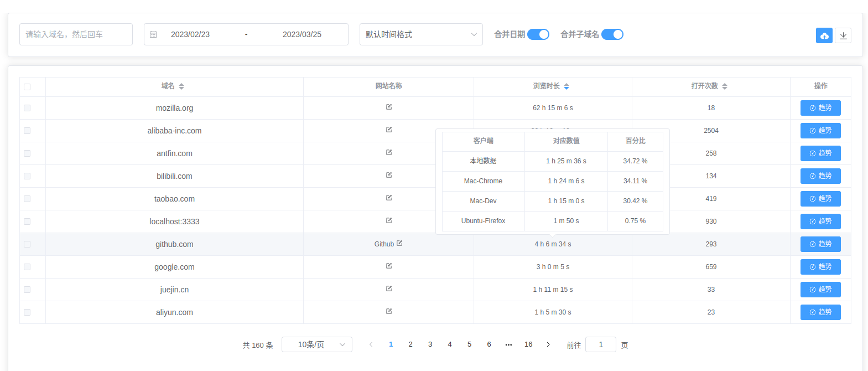Click the download icon button

coord(843,35)
